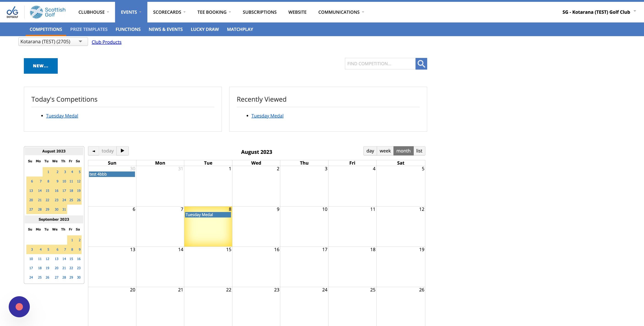Open the test 4bbb calendar event
This screenshot has width=644, height=326.
112,174
